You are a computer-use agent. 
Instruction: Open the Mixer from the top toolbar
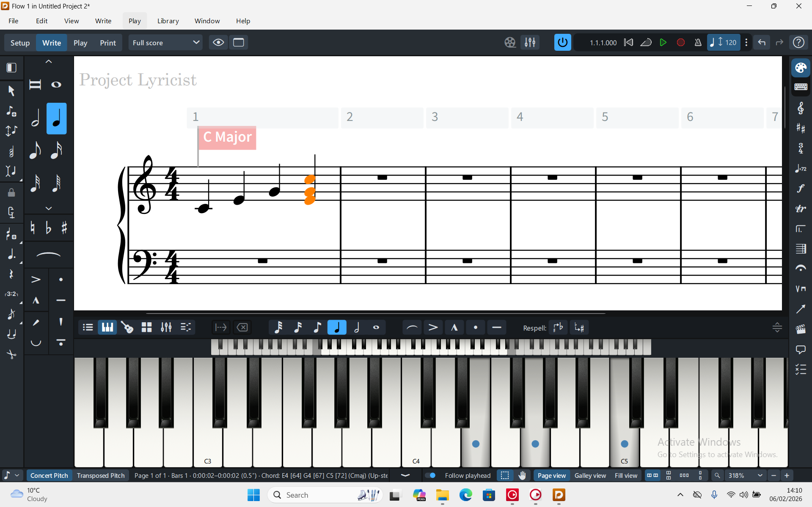530,43
